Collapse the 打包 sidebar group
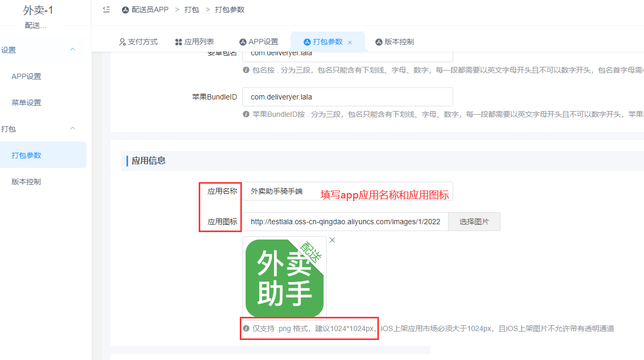 coord(73,128)
